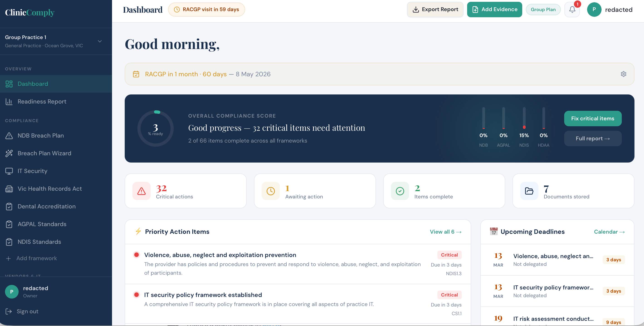The width and height of the screenshot is (644, 326).
Task: Click the Add Evidence button
Action: click(494, 10)
